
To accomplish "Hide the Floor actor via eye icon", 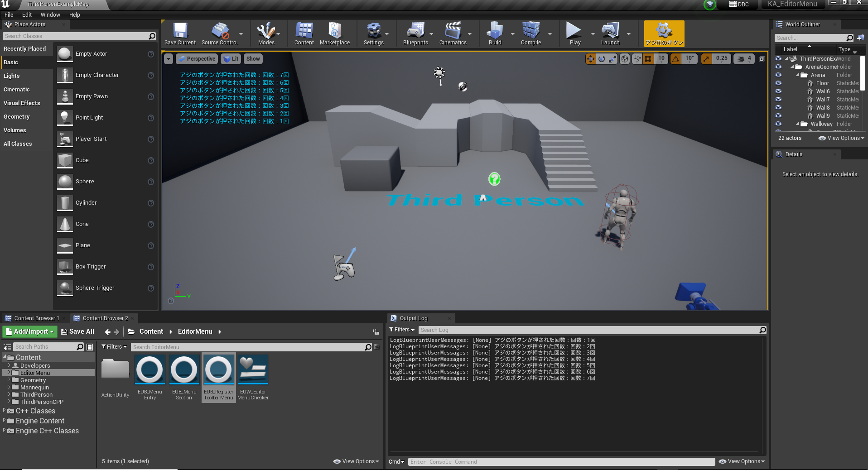I will coord(778,83).
